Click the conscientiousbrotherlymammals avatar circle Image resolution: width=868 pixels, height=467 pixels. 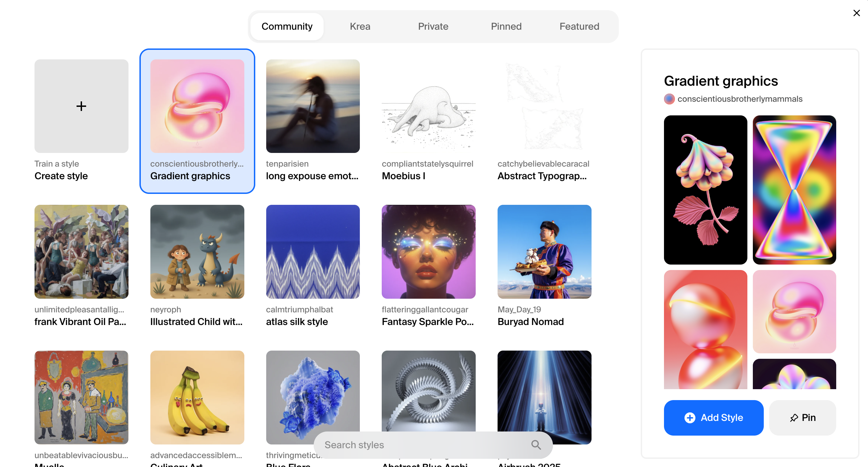pyautogui.click(x=669, y=99)
